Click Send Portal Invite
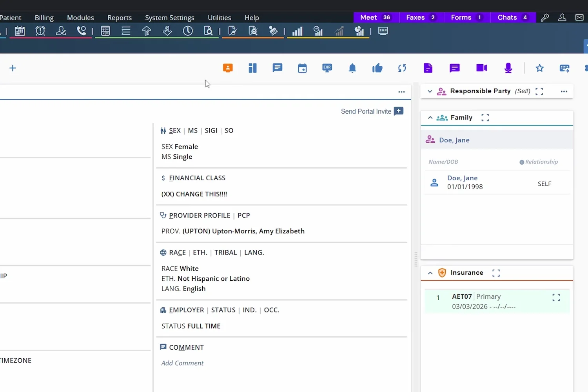 point(372,111)
